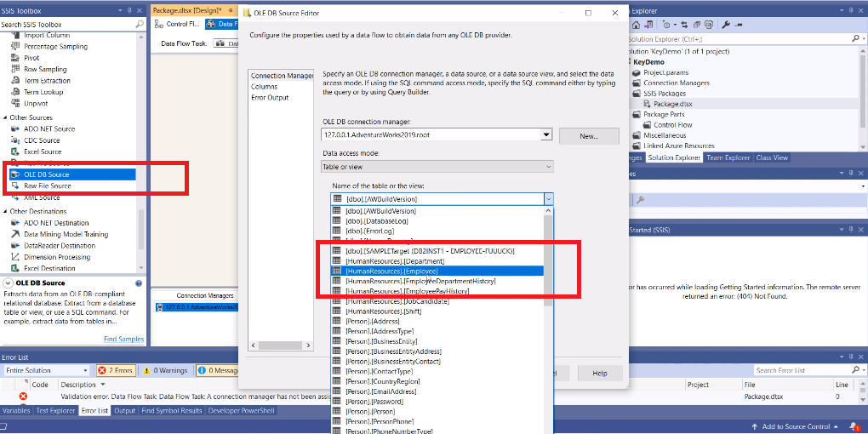The image size is (868, 434).
Task: Click the Collapse All icon in Solution Explorer
Action: (697, 25)
